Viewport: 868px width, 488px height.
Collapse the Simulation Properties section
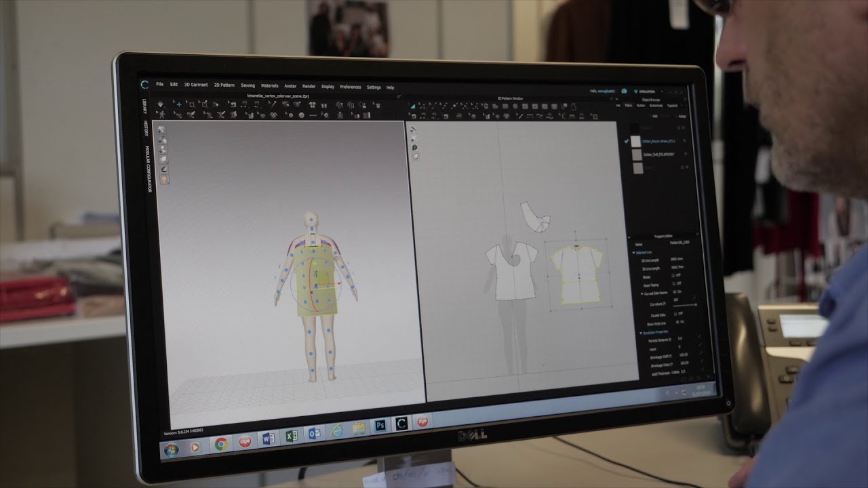tap(641, 333)
